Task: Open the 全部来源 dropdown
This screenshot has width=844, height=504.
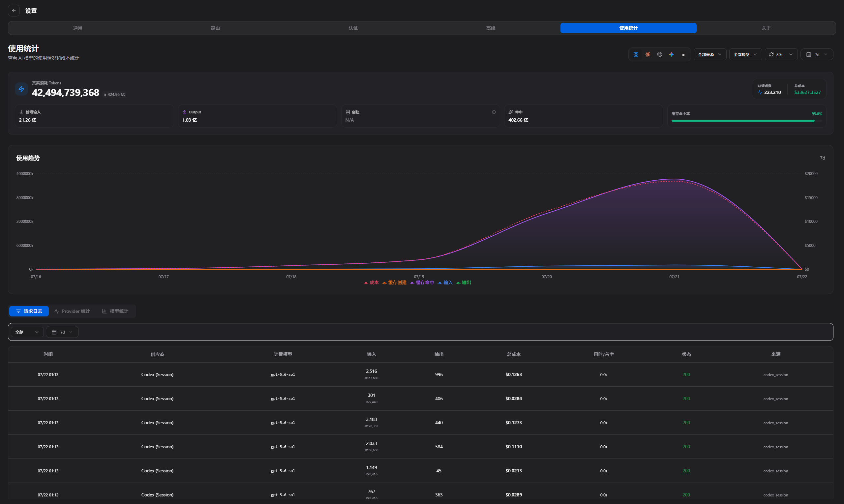Action: [710, 54]
